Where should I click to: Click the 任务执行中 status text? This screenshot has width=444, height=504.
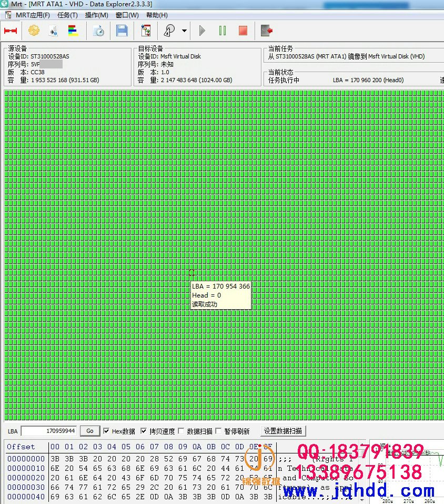(284, 80)
